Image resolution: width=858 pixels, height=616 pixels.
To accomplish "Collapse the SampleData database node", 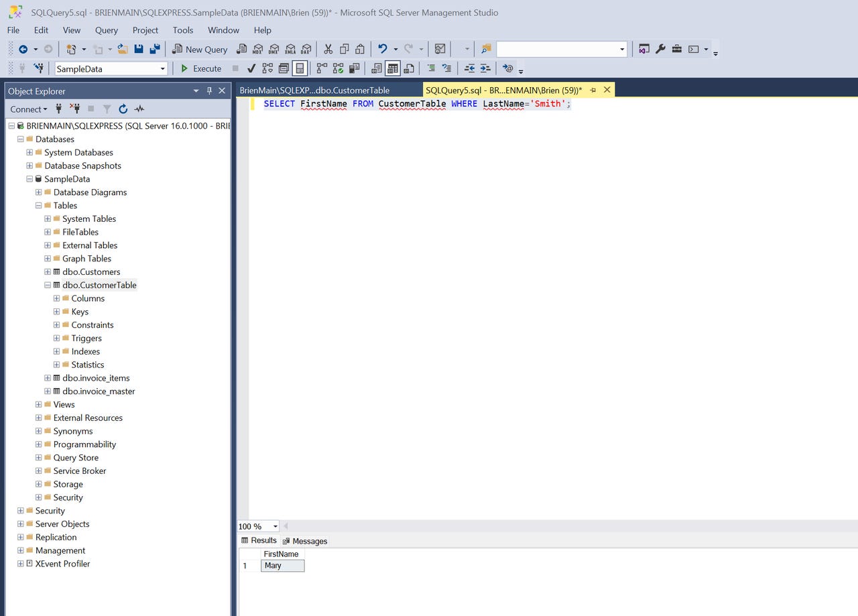I will click(x=29, y=179).
